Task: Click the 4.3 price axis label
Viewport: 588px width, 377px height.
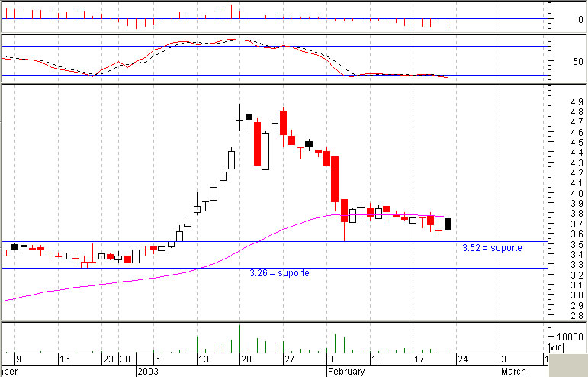Action: click(x=577, y=163)
